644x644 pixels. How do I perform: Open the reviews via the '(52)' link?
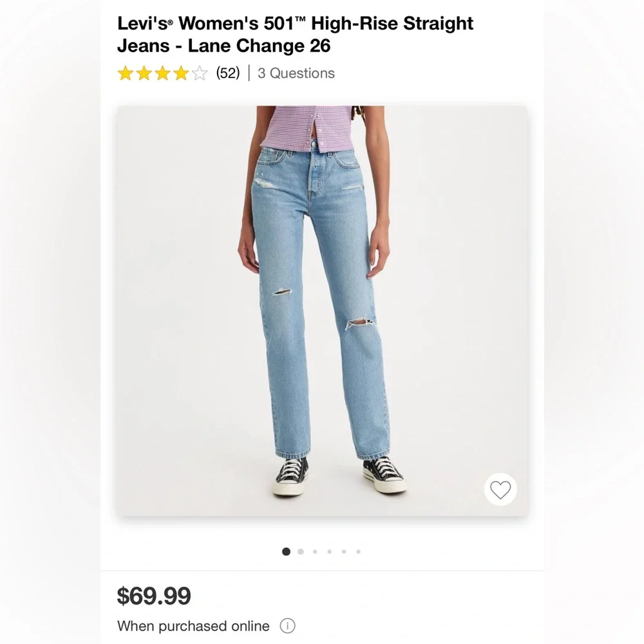[x=227, y=73]
